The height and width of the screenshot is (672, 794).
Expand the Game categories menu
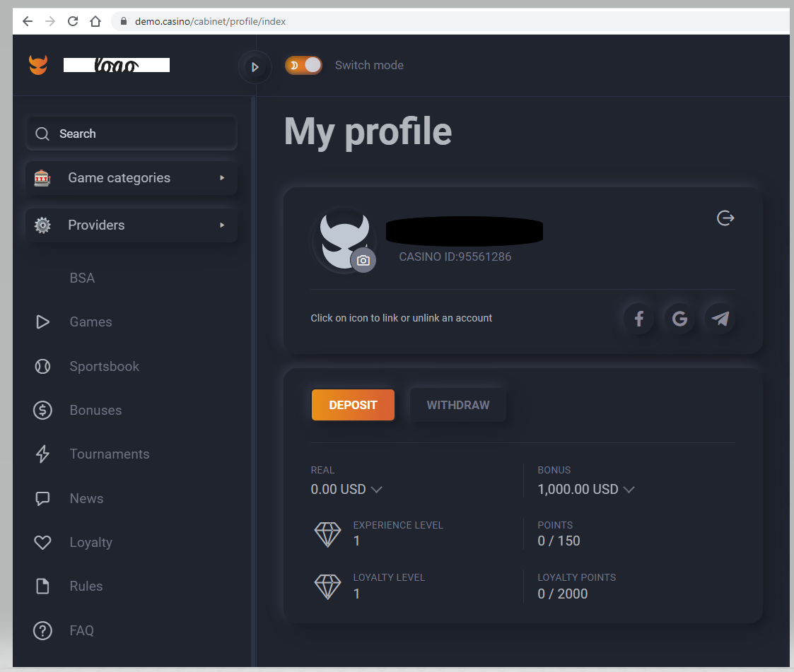tap(132, 178)
